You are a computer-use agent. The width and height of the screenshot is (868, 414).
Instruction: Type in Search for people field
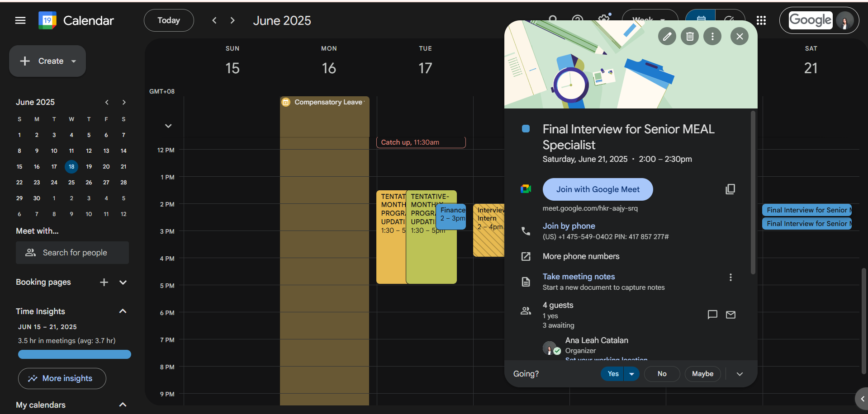(x=72, y=253)
